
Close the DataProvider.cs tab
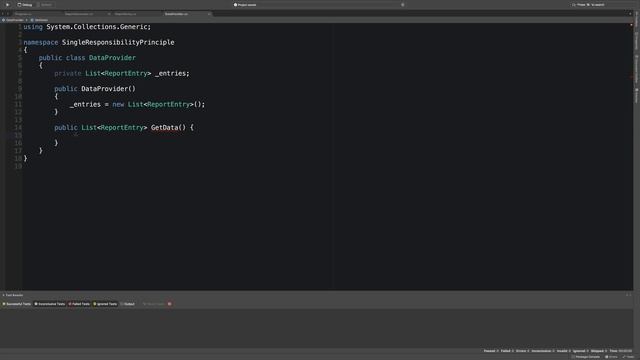(x=209, y=14)
